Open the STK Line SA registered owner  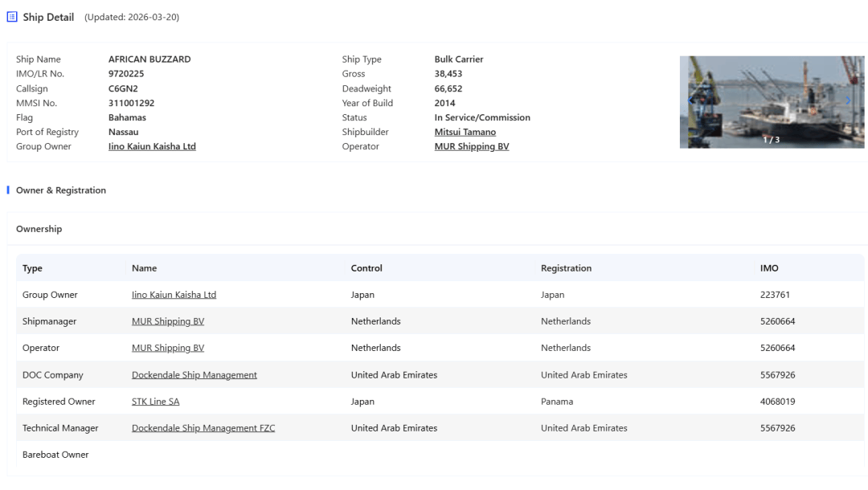point(155,402)
